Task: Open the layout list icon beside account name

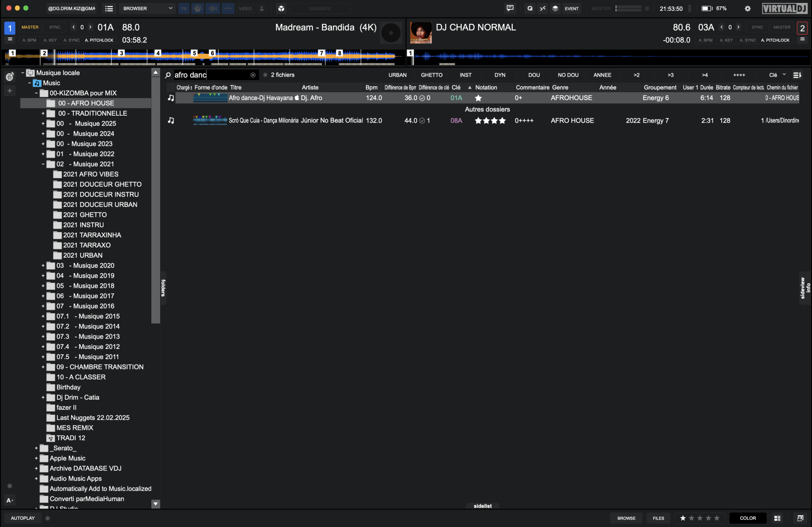Action: 109,8
